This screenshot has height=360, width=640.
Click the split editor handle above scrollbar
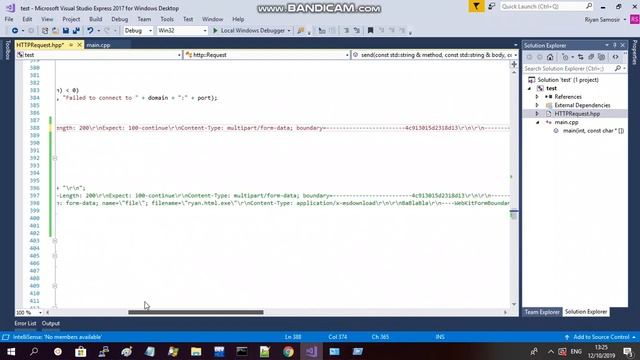[514, 64]
